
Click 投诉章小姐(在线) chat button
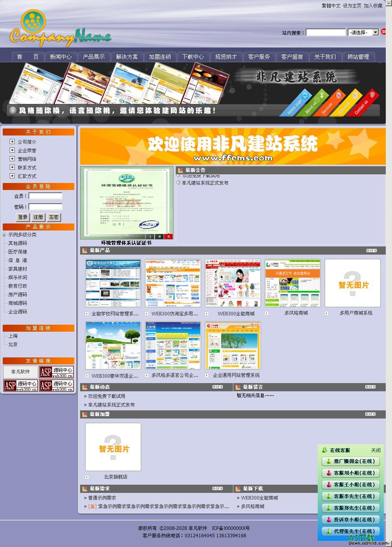coord(351,520)
